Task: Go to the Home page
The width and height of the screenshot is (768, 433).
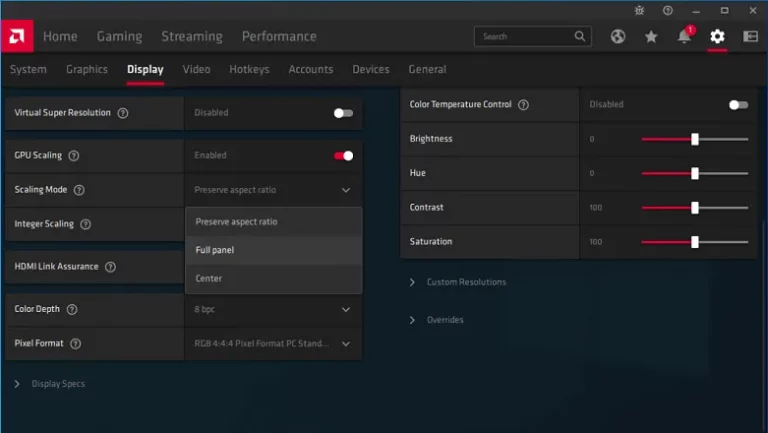Action: [x=60, y=36]
